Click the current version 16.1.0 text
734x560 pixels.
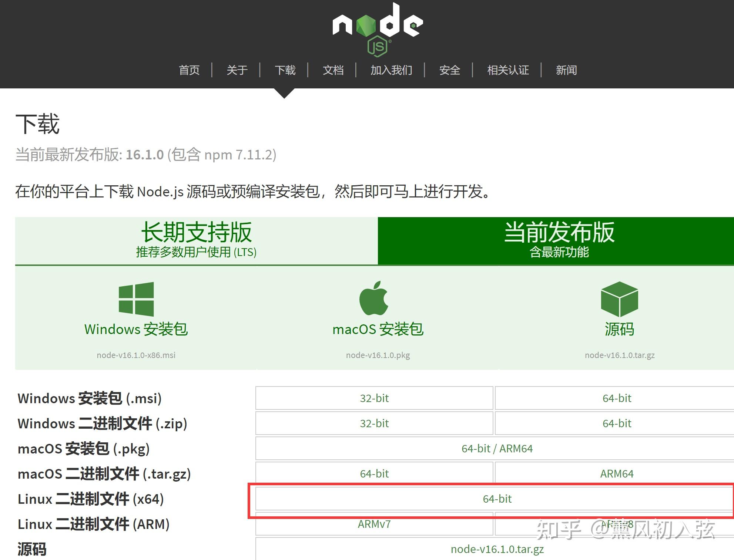coord(145,155)
